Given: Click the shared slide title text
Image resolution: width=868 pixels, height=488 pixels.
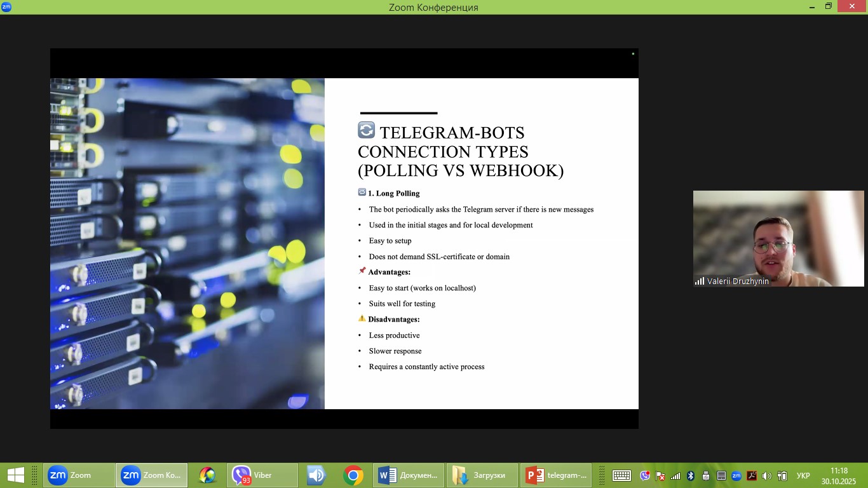Looking at the screenshot, I should [x=461, y=151].
